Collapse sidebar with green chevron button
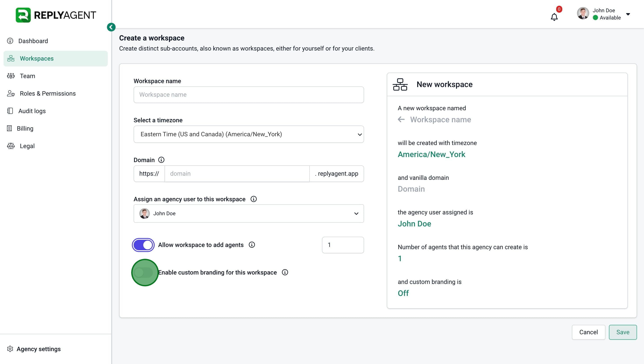 click(111, 27)
